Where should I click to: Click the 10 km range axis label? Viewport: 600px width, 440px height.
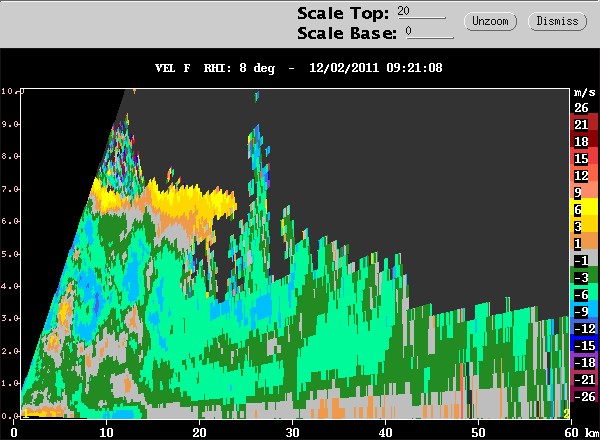106,432
